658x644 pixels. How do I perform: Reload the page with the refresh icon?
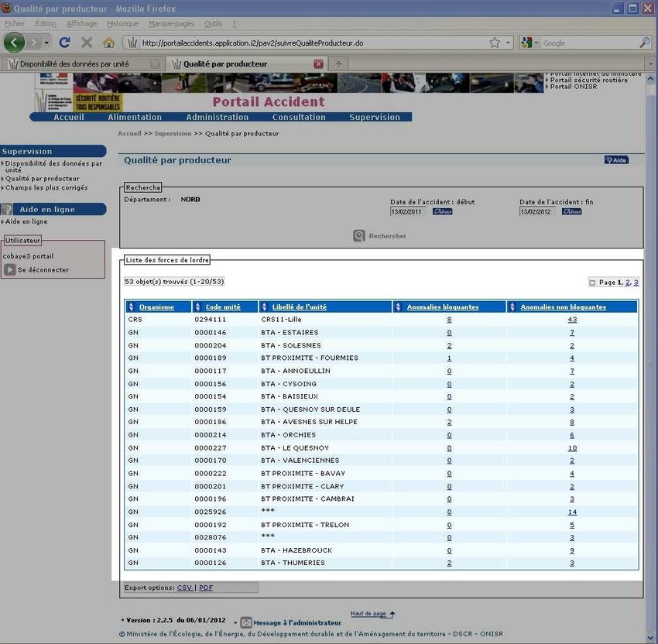point(65,43)
